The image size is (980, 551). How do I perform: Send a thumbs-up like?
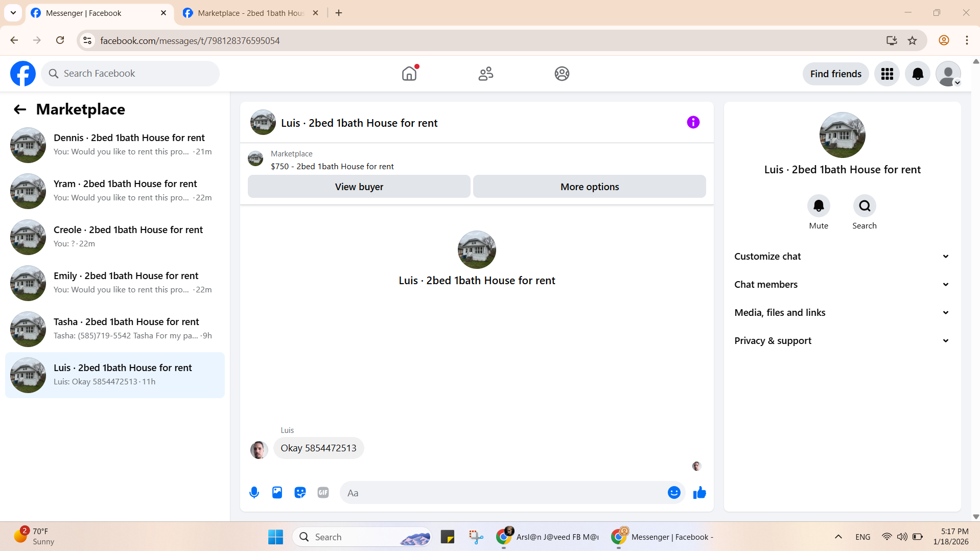tap(699, 493)
